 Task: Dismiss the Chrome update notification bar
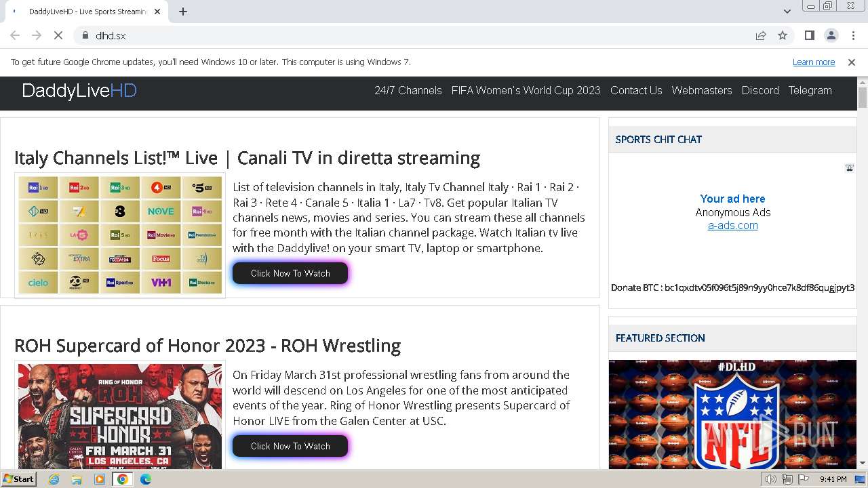tap(852, 62)
